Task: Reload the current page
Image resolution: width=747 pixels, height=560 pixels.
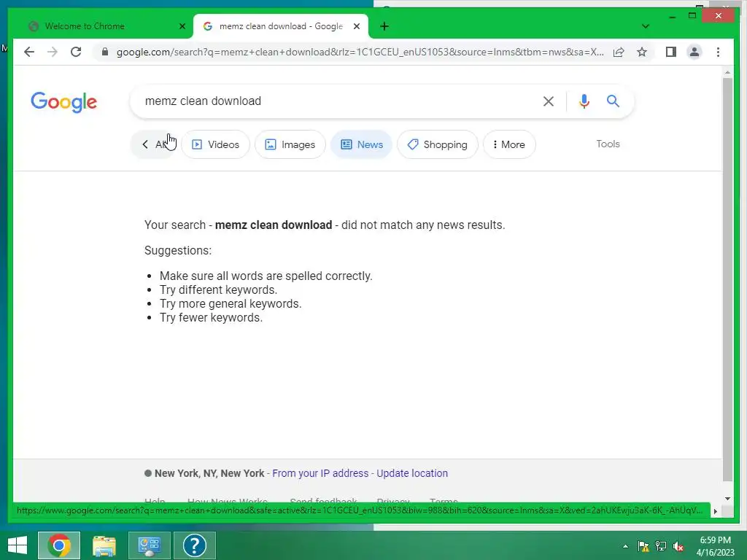Action: (76, 52)
